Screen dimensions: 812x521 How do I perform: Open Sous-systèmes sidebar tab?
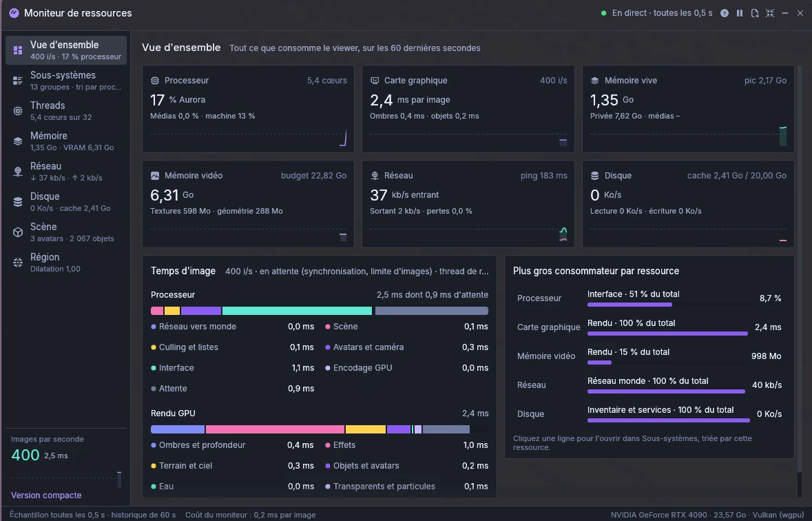(x=65, y=81)
